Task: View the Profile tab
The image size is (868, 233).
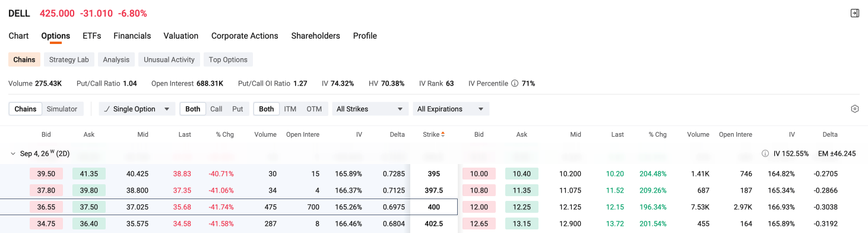Action: pyautogui.click(x=365, y=36)
